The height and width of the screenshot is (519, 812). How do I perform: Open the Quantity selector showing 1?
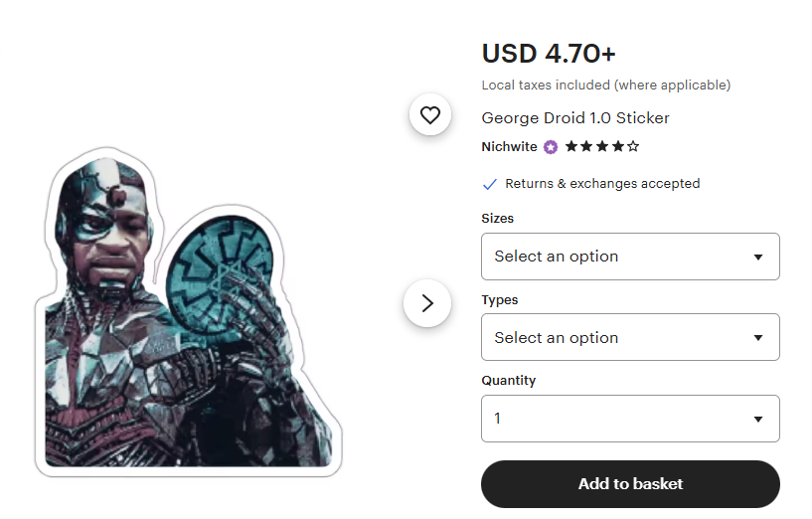[630, 419]
